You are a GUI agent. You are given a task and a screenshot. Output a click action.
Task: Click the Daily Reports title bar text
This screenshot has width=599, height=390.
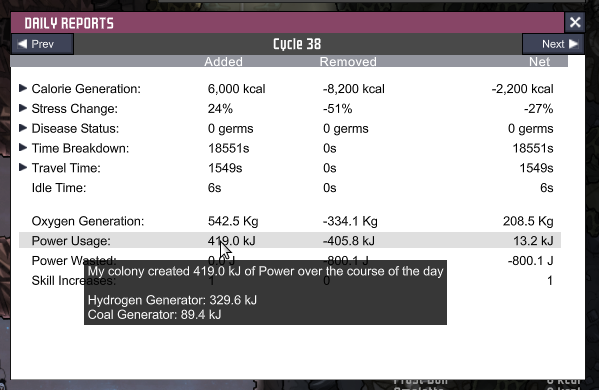click(x=69, y=23)
